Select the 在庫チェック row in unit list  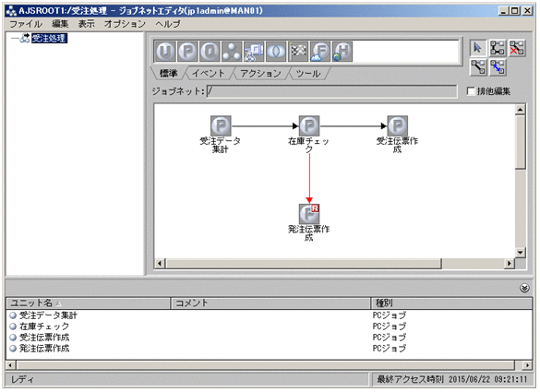(270, 326)
